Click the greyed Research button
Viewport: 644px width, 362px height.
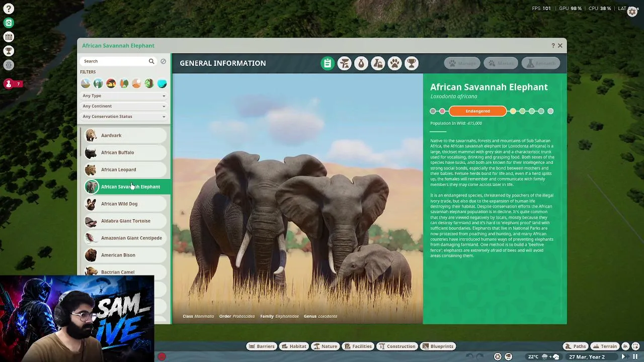coord(540,63)
